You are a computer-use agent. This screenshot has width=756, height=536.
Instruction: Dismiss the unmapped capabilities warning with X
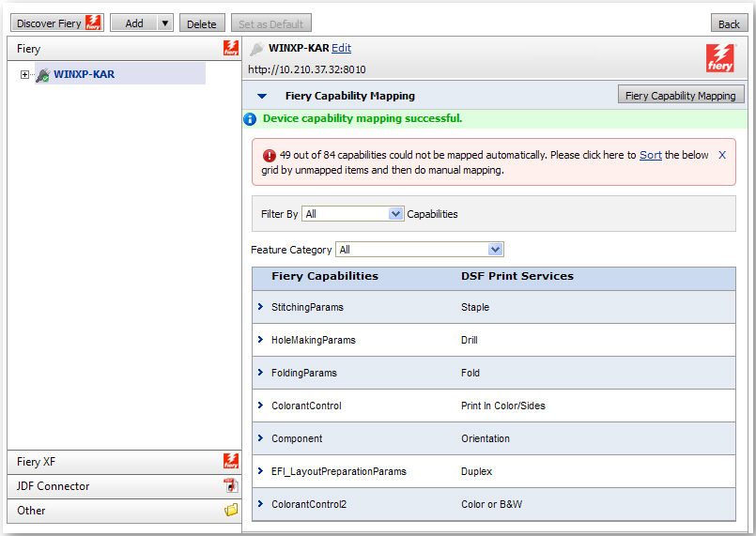[722, 155]
